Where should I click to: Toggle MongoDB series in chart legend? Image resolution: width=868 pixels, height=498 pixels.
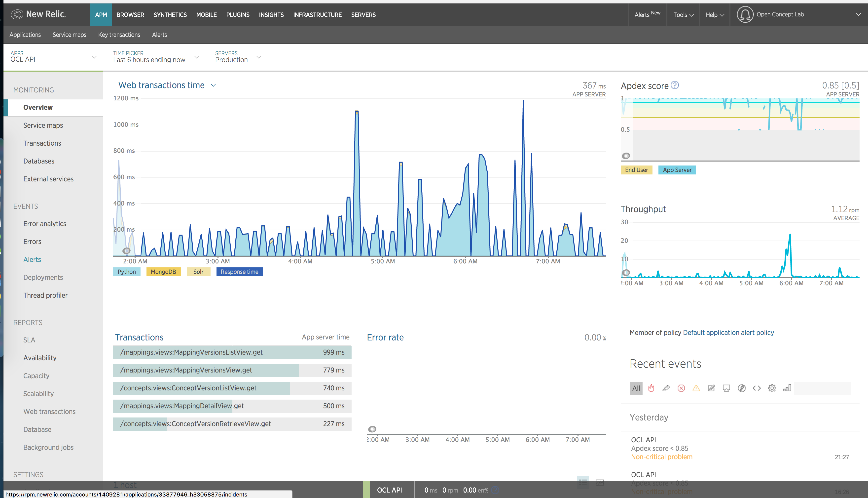click(163, 272)
